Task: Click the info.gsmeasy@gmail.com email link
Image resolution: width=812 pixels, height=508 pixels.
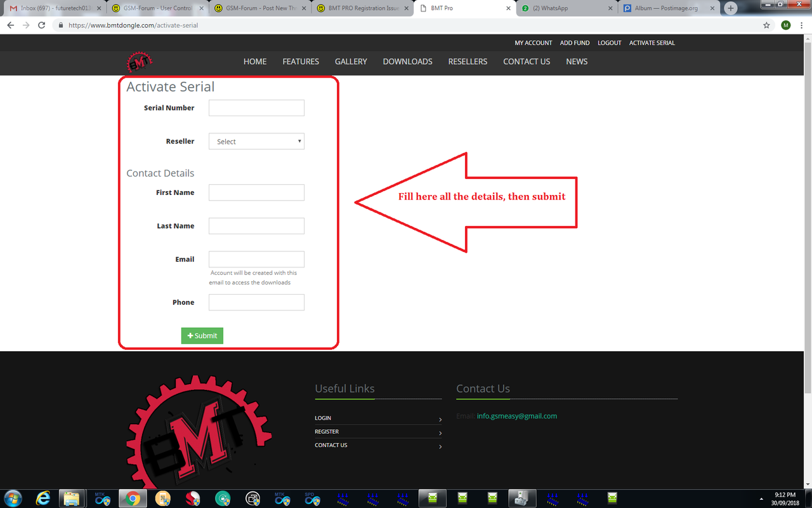Action: (x=517, y=416)
